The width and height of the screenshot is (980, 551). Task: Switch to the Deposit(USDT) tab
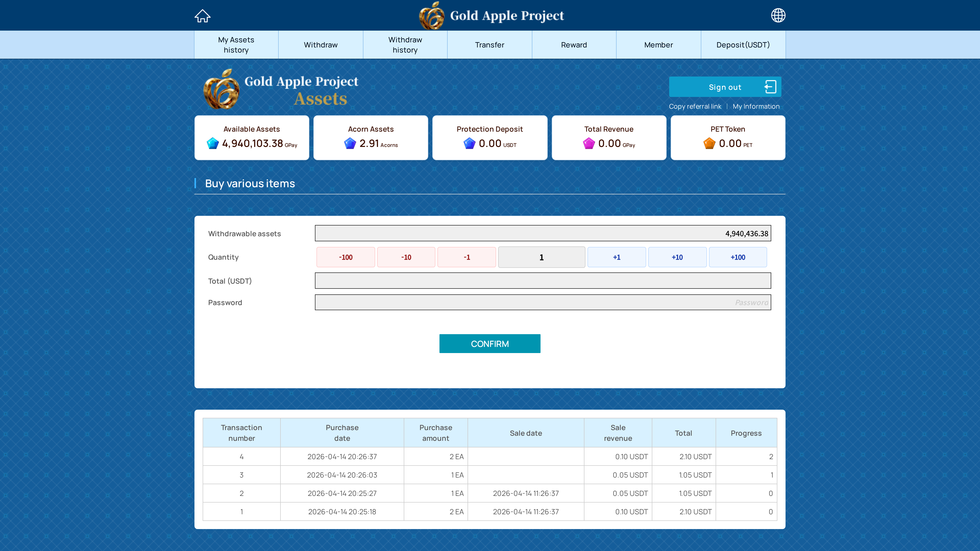point(743,45)
